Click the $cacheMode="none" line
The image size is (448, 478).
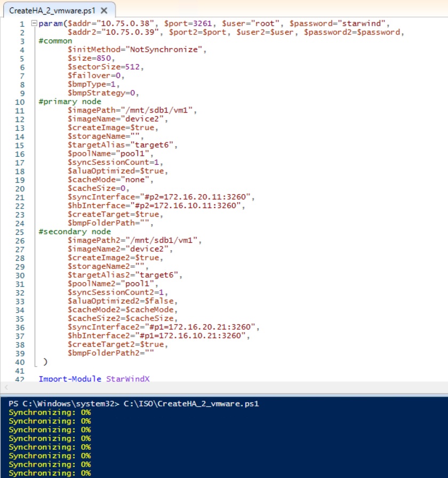(110, 180)
